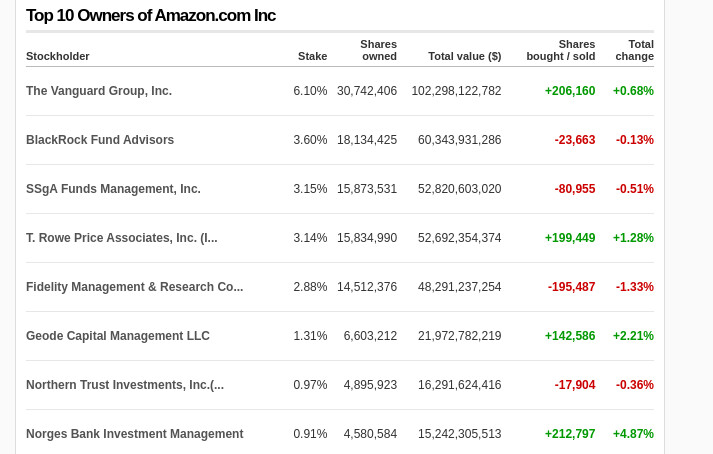Click Norges Bank Investment Management link
The image size is (713, 454).
click(134, 434)
